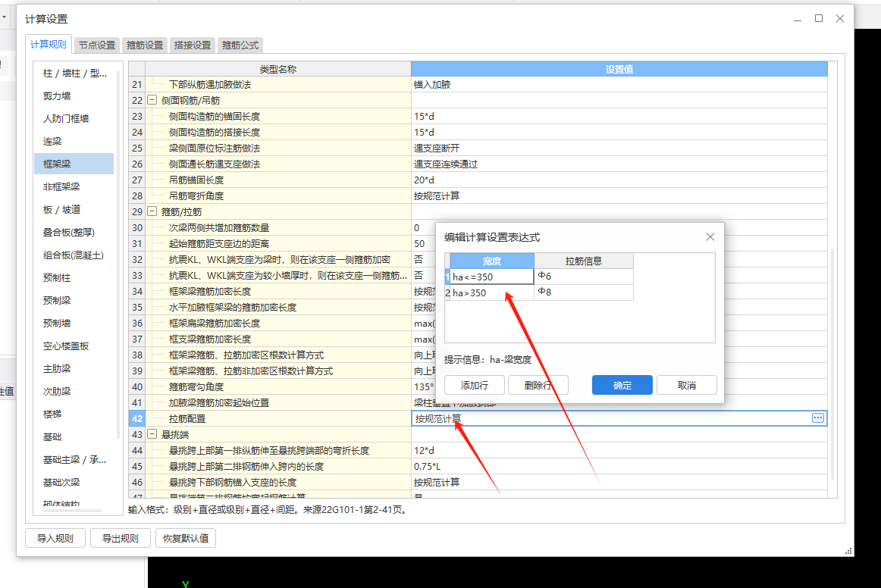This screenshot has height=588, width=881.
Task: Select 非框架梁 in the category list
Action: pyautogui.click(x=74, y=186)
